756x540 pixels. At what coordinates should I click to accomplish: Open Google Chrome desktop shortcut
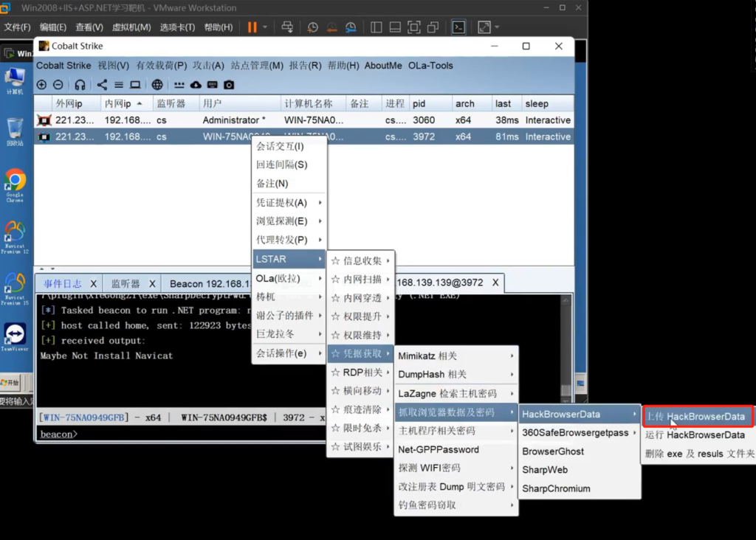(x=15, y=185)
